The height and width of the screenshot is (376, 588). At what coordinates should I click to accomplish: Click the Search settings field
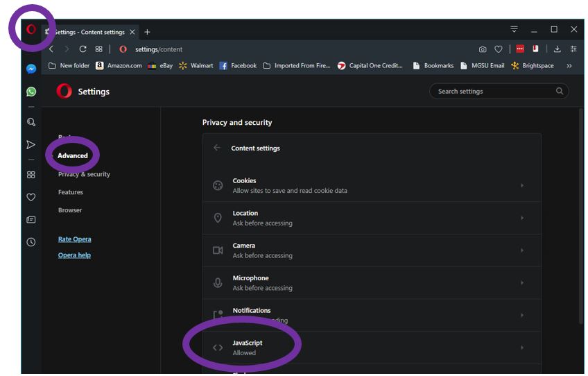(494, 92)
